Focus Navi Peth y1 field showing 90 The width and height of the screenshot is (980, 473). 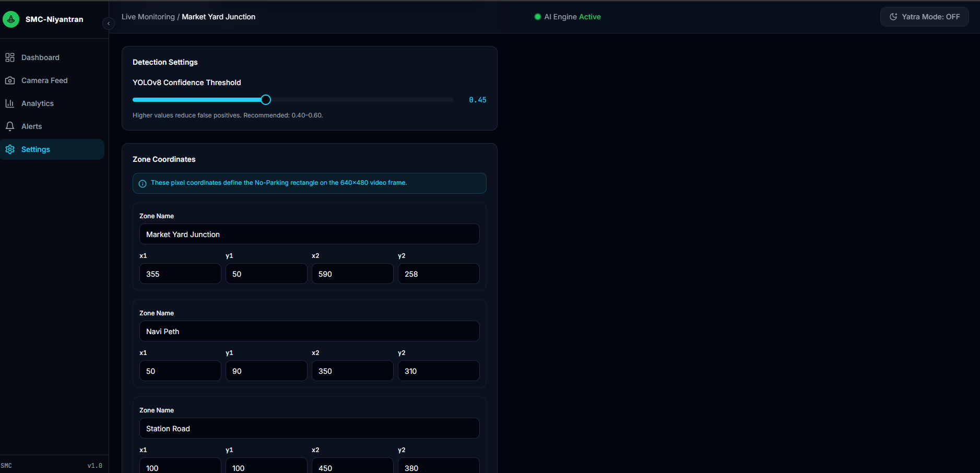[x=266, y=371]
